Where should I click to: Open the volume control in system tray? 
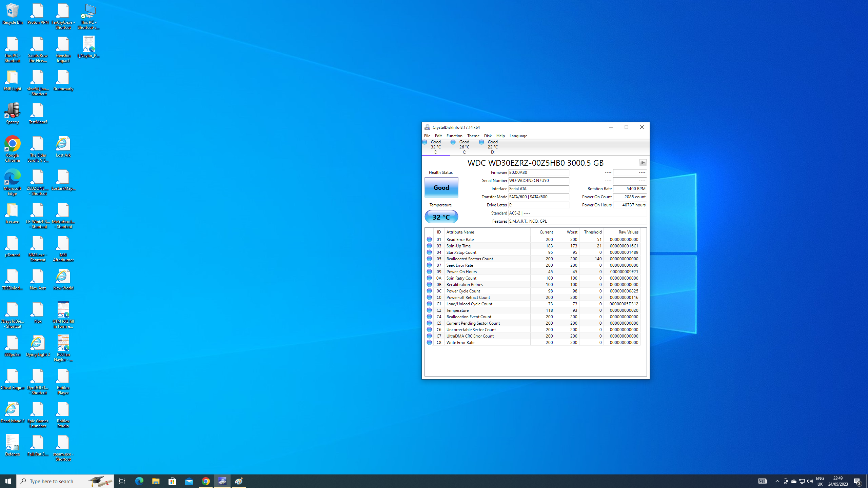pyautogui.click(x=810, y=481)
